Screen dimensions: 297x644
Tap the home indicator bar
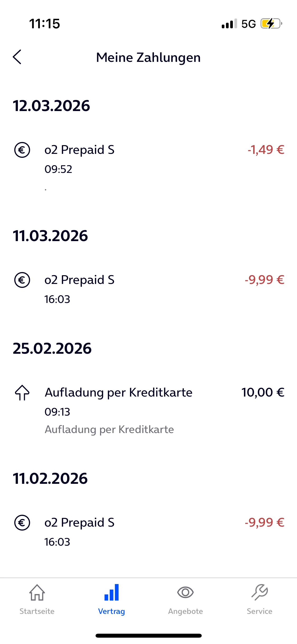(148, 636)
